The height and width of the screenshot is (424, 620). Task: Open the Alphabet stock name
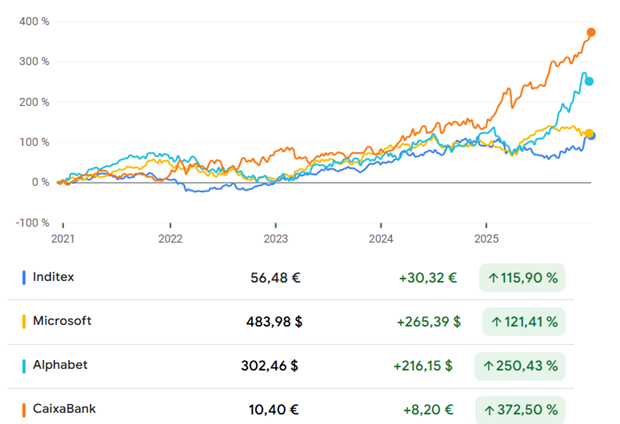[61, 365]
